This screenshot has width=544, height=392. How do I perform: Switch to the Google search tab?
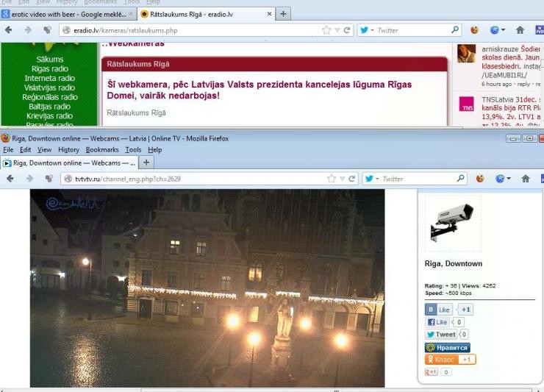click(68, 14)
